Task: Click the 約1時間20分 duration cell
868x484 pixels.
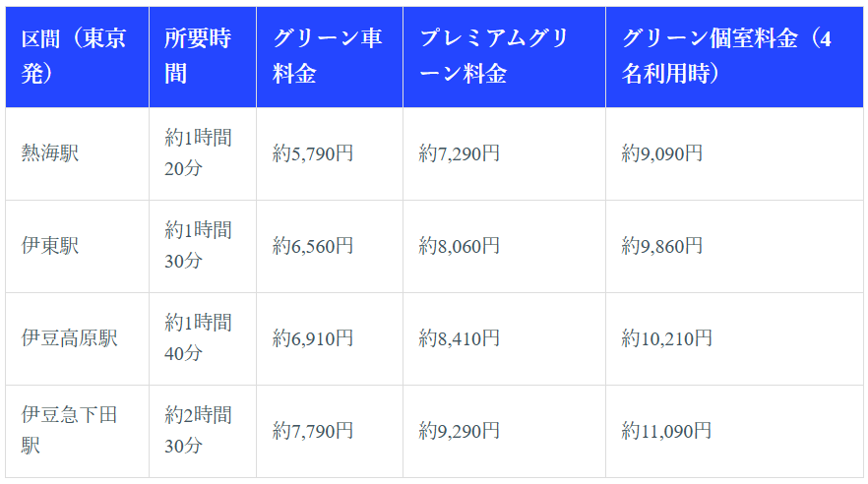Action: 199,153
